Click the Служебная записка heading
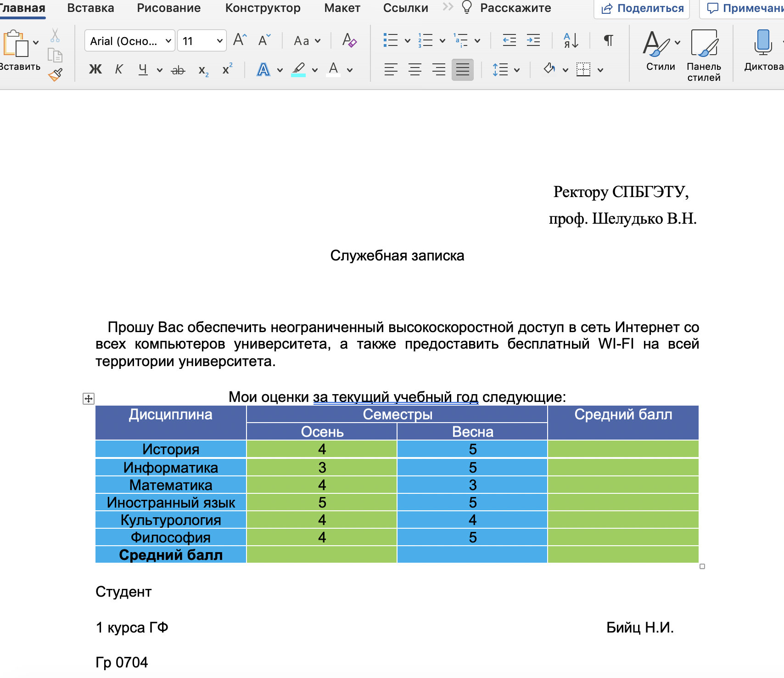 (397, 255)
